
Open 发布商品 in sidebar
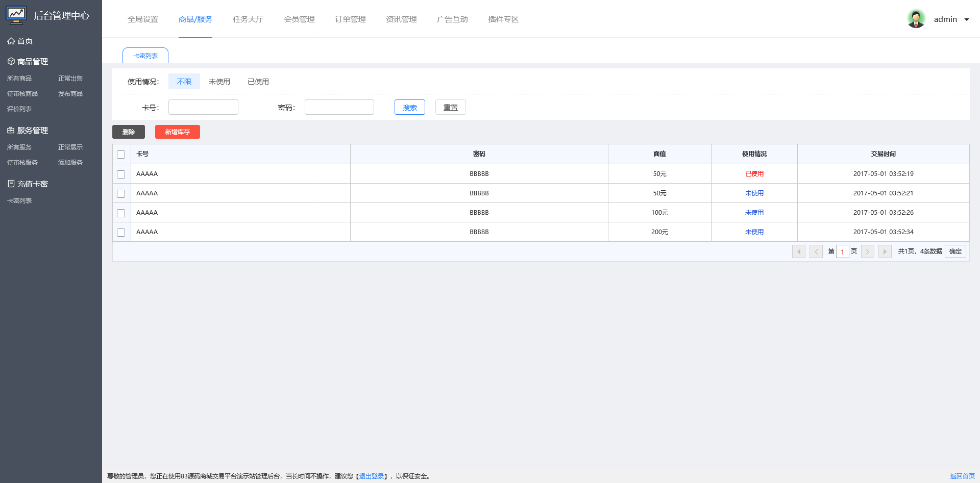click(70, 94)
